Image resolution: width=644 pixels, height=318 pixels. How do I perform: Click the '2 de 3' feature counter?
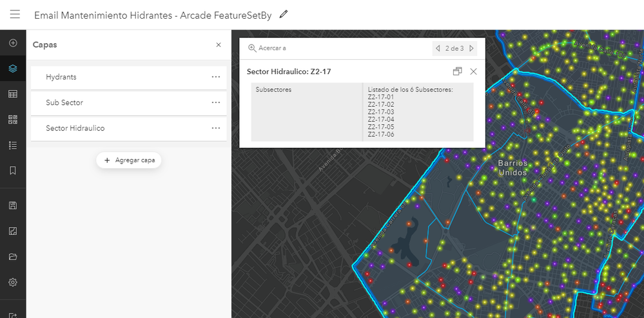[x=454, y=48]
